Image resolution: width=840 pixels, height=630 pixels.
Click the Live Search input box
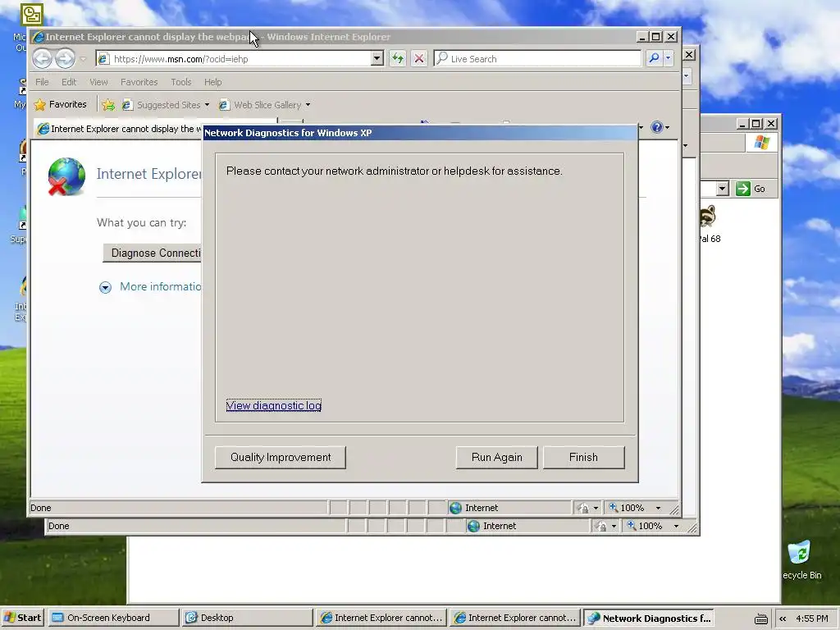click(x=537, y=58)
